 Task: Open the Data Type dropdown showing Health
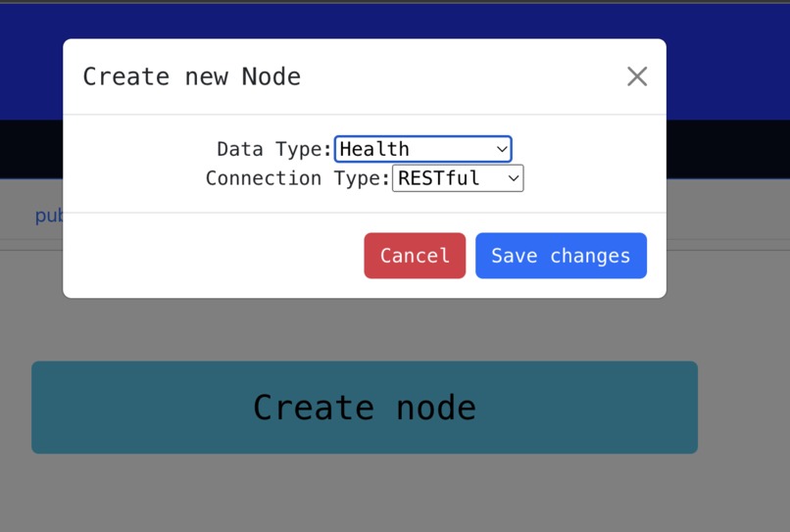(423, 149)
